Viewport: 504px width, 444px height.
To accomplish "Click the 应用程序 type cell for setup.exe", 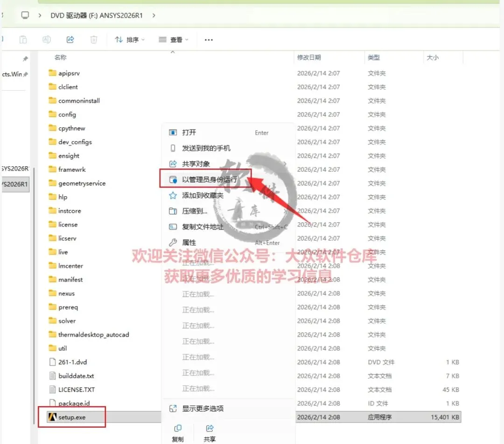I will [x=379, y=417].
